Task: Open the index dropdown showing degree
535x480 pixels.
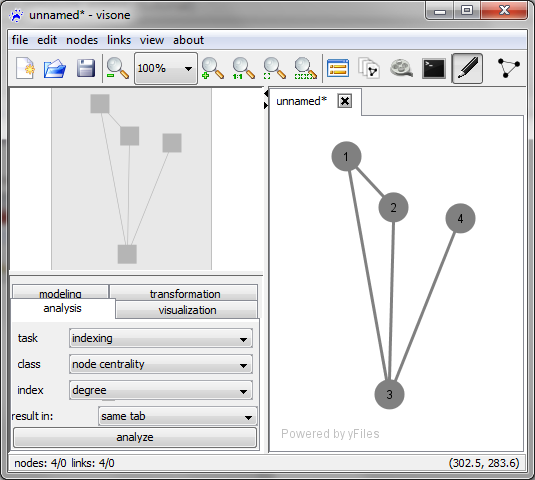Action: [x=161, y=390]
